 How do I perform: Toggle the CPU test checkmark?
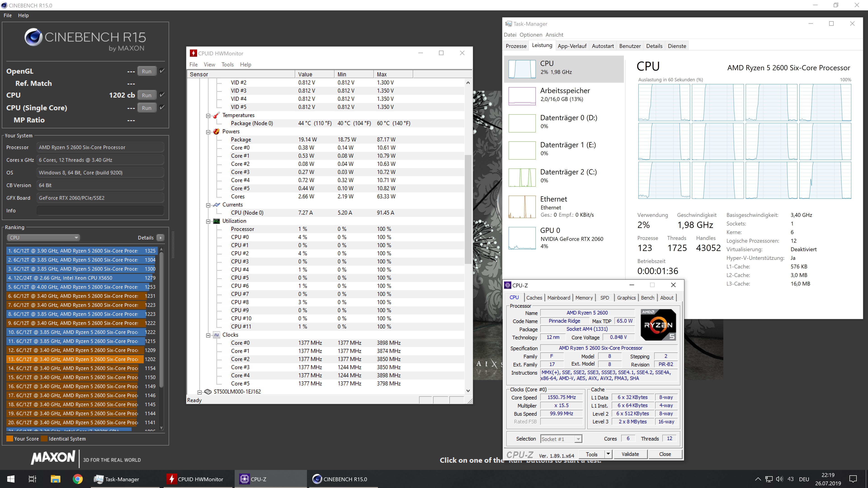[x=162, y=95]
